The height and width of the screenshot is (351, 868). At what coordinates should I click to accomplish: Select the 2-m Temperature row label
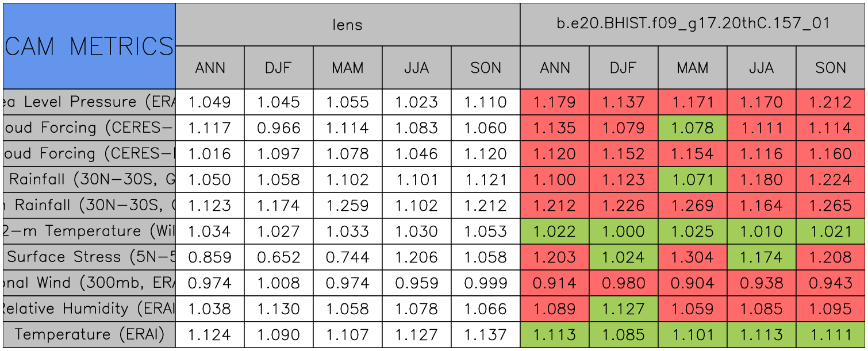[x=89, y=232]
